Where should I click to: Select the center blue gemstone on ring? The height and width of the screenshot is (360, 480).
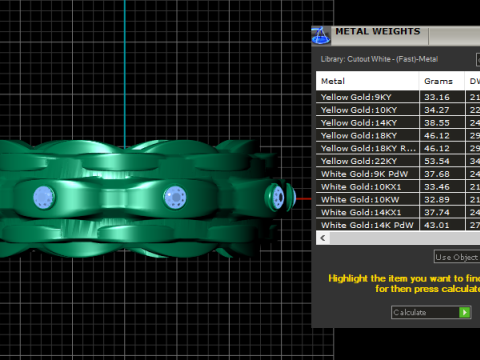point(175,197)
